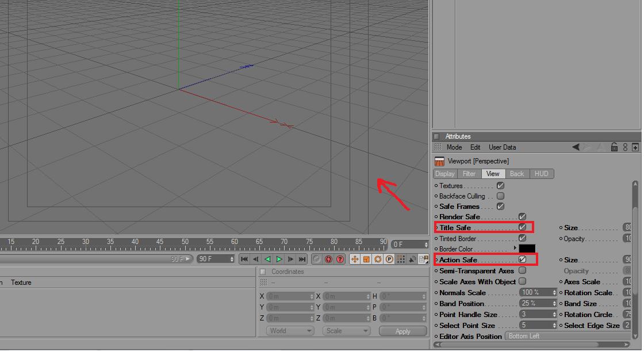Open the Scale mode dropdown
Image resolution: width=644 pixels, height=351 pixels.
(347, 331)
